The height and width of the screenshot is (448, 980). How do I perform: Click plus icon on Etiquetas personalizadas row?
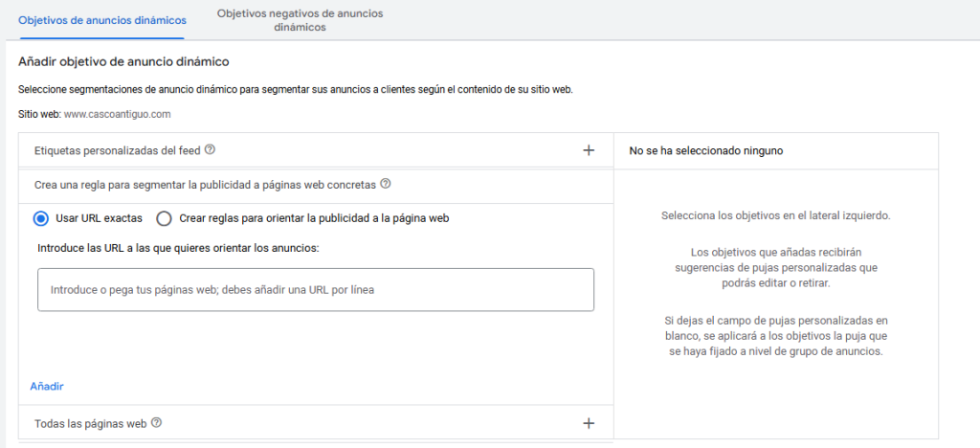click(x=589, y=150)
